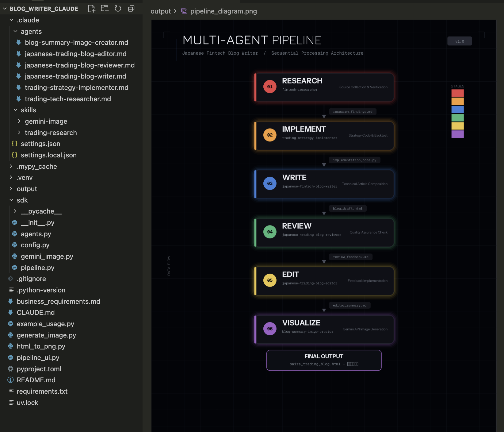
Task: Click the red stage swatch in legend
Action: point(457,93)
